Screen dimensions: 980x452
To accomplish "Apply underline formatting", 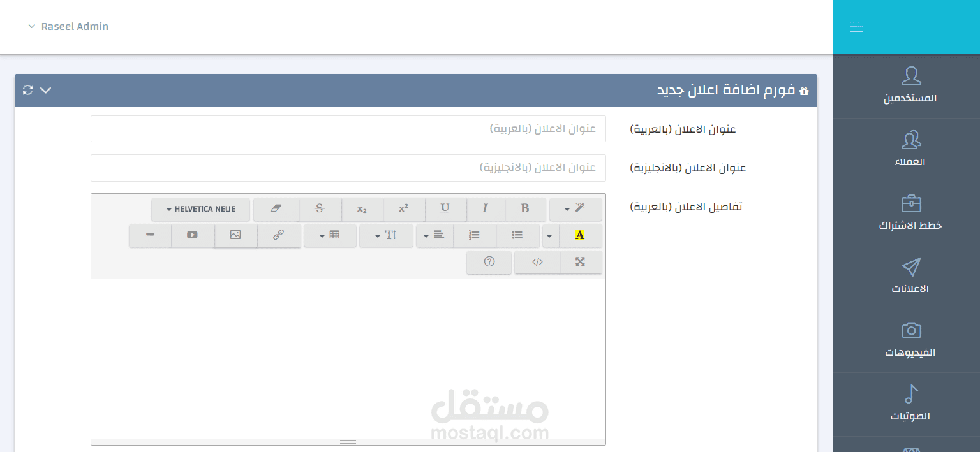I will coord(445,208).
